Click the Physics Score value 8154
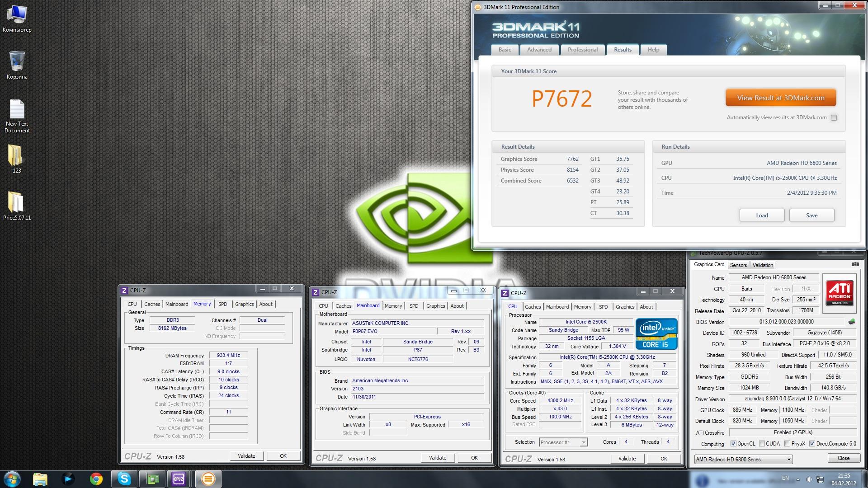 coord(572,170)
